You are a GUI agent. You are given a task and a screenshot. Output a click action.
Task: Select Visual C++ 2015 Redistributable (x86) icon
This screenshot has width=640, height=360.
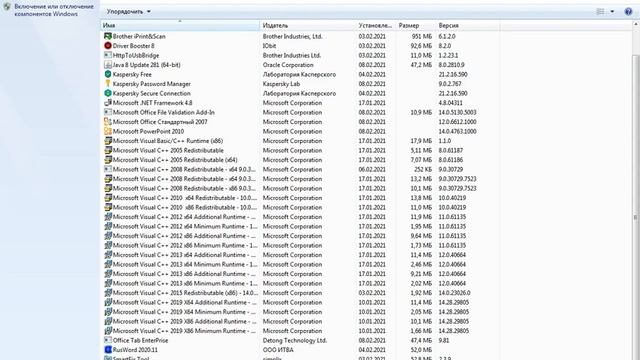click(x=108, y=293)
